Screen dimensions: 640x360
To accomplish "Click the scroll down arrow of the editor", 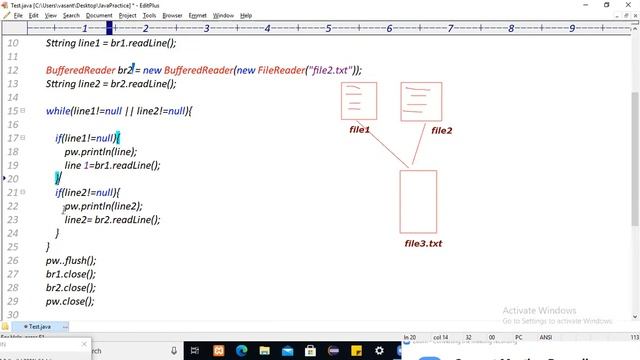I will coord(635,316).
